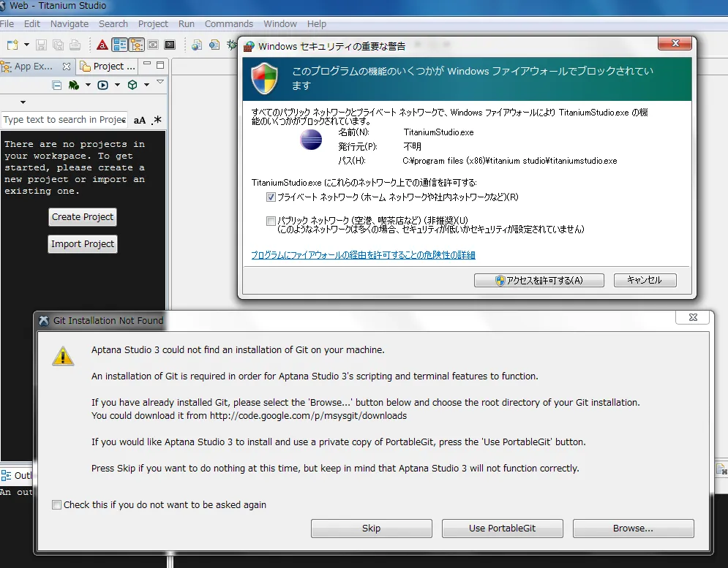Enable the public network checkbox
Viewport: 728px width, 568px height.
click(271, 220)
